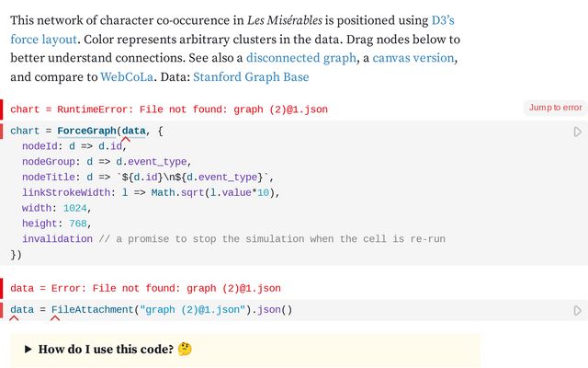
Task: Click the data Error File not found output
Action: click(x=146, y=288)
